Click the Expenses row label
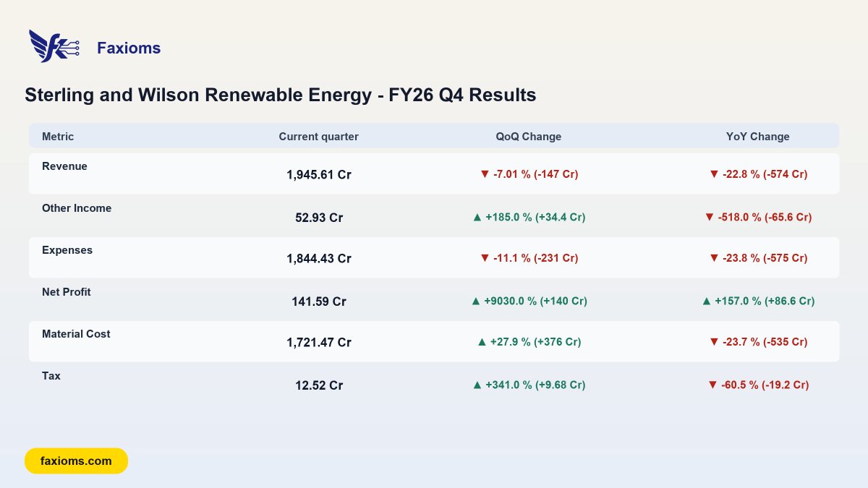Viewport: 868px width, 488px height. pyautogui.click(x=67, y=250)
